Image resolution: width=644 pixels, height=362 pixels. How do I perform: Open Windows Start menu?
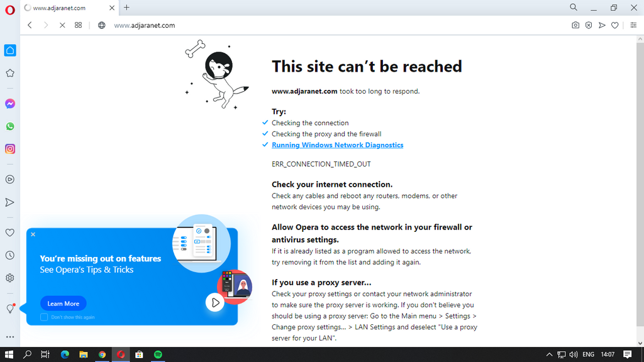(x=9, y=354)
